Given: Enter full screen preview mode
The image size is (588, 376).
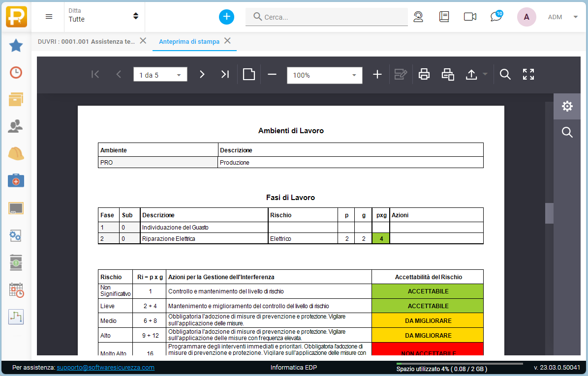Looking at the screenshot, I should 528,75.
